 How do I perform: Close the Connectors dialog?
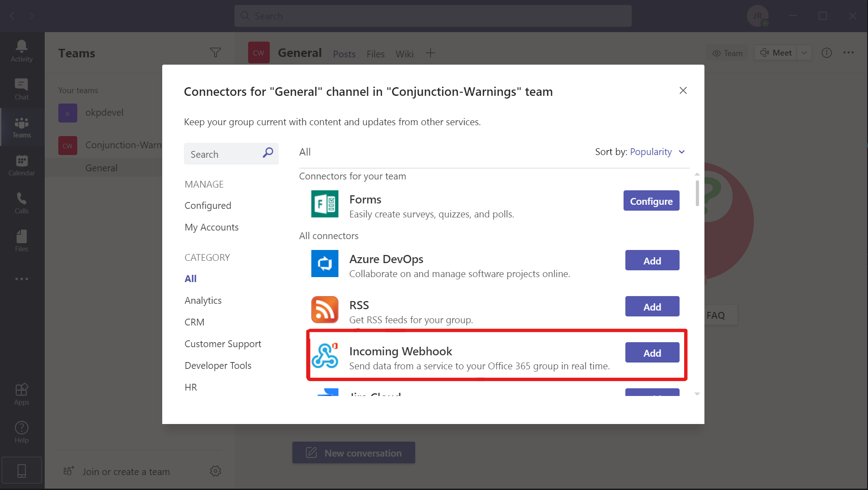click(683, 90)
